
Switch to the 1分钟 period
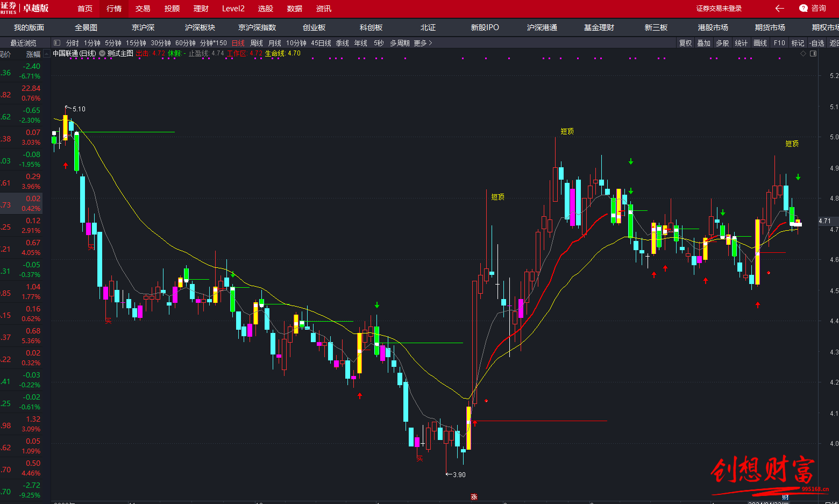(x=92, y=43)
